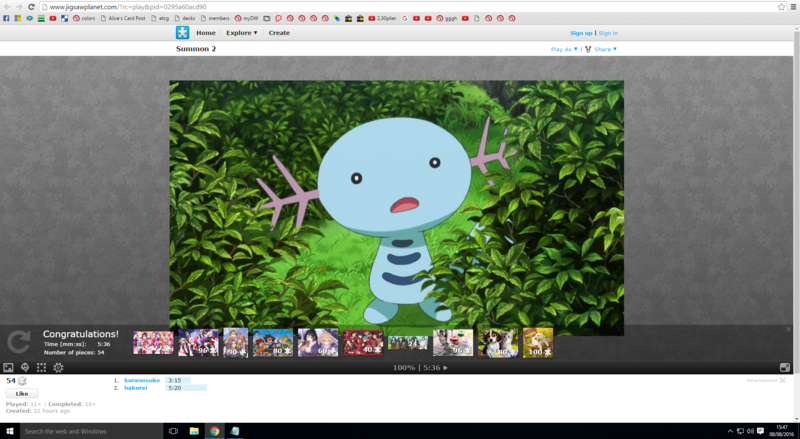Image resolution: width=800 pixels, height=439 pixels.
Task: Open the etcg bookmark
Action: click(x=160, y=18)
